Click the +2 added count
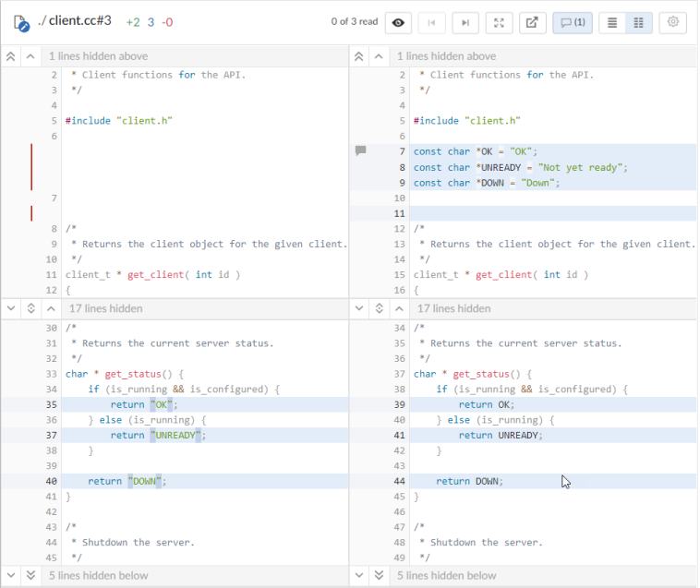 tap(133, 22)
